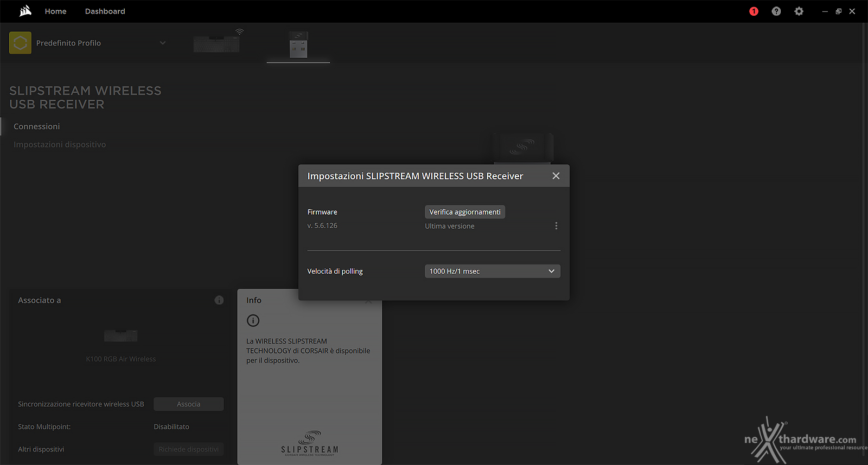The height and width of the screenshot is (465, 868).
Task: Click the Associato a panel title
Action: pos(40,300)
